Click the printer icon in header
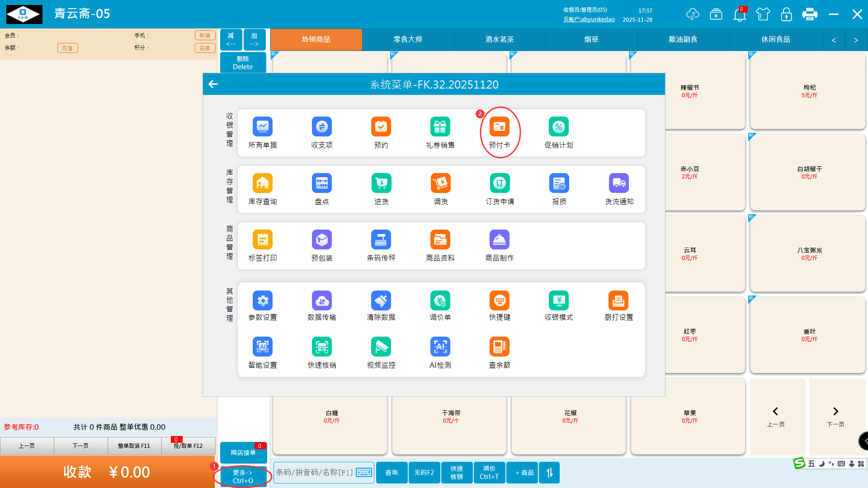The image size is (868, 488). (x=809, y=14)
